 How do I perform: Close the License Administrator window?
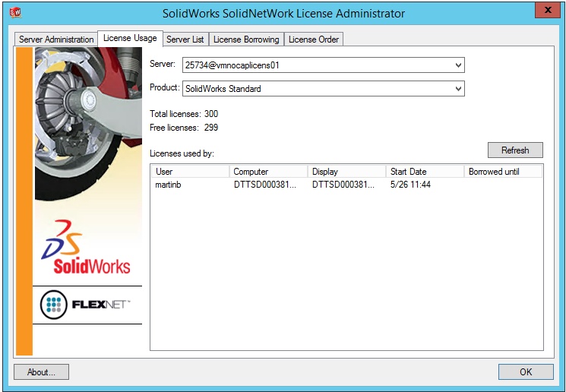coord(547,10)
